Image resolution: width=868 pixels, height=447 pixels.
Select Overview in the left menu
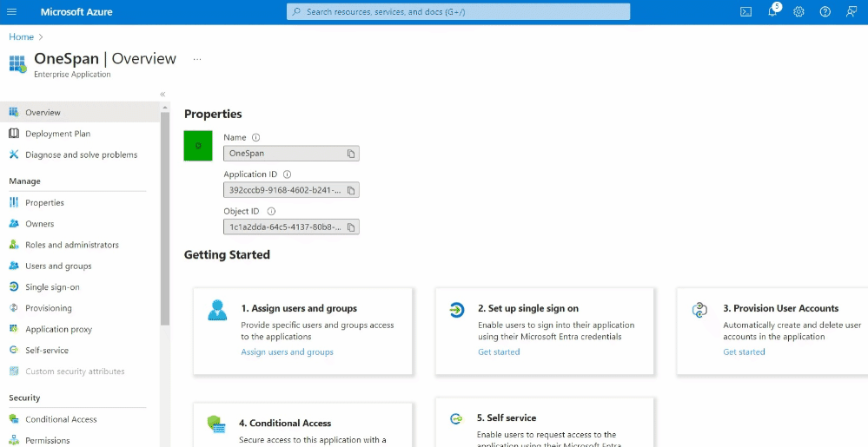click(x=80, y=112)
